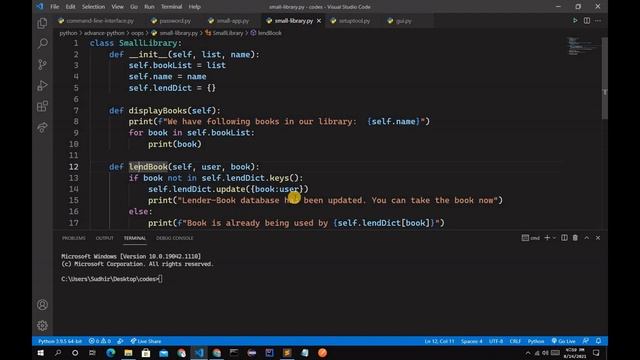640x360 pixels.
Task: Open the Windows Start menu
Action: coord(40,353)
